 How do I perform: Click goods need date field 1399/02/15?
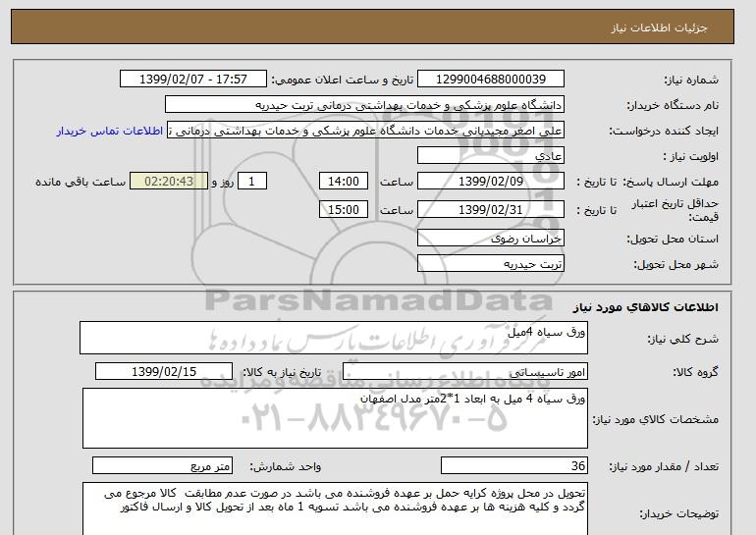point(164,372)
